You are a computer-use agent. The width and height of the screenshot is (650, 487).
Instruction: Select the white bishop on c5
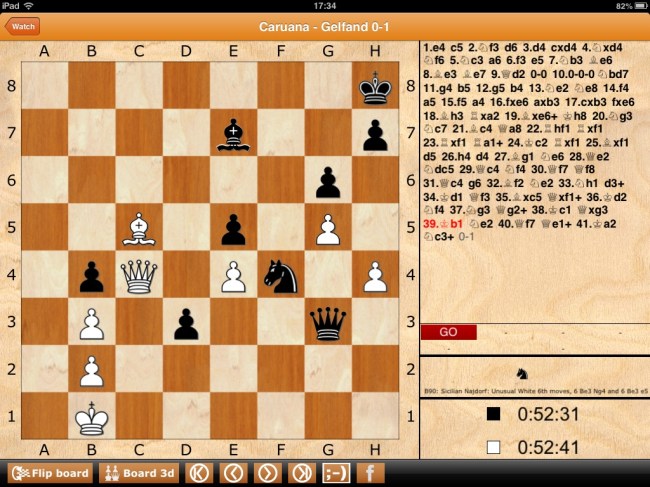click(139, 226)
